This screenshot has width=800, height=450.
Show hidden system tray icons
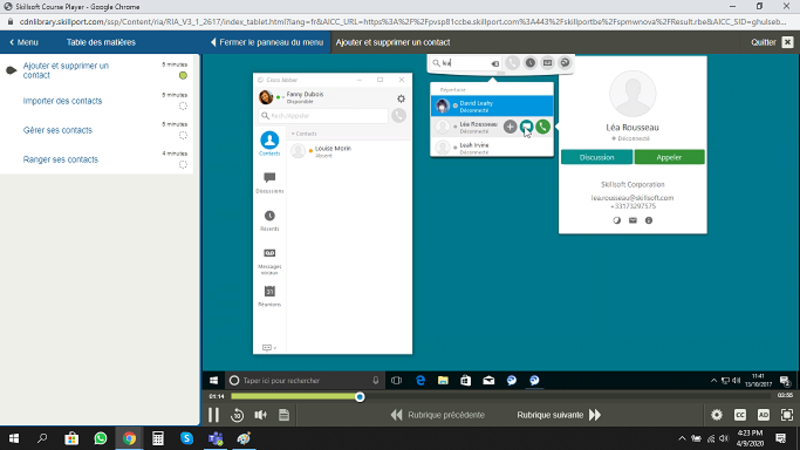tap(682, 438)
